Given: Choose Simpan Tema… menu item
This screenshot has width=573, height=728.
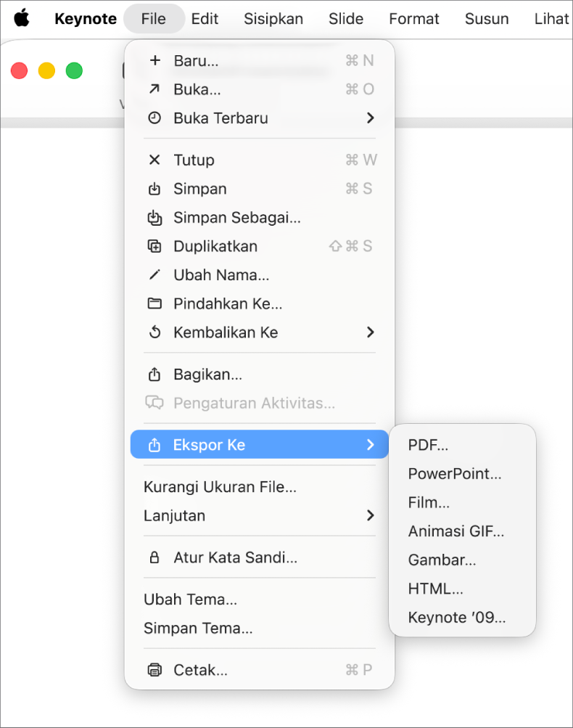Looking at the screenshot, I should pos(260,628).
